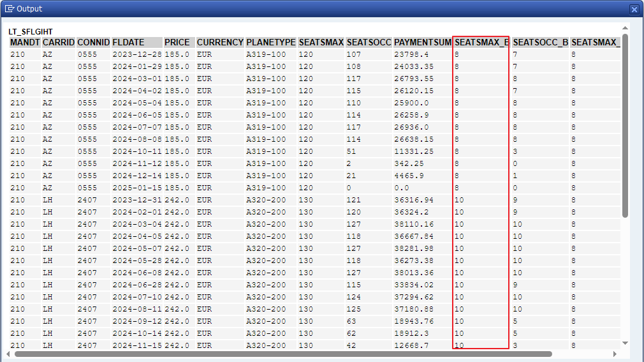The width and height of the screenshot is (644, 362).
Task: Select the SEATSMAX column header
Action: pos(321,42)
